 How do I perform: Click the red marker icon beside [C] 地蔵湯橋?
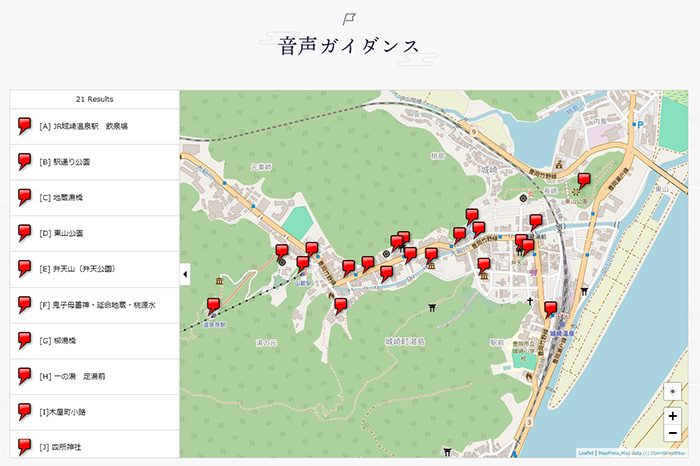click(x=24, y=197)
